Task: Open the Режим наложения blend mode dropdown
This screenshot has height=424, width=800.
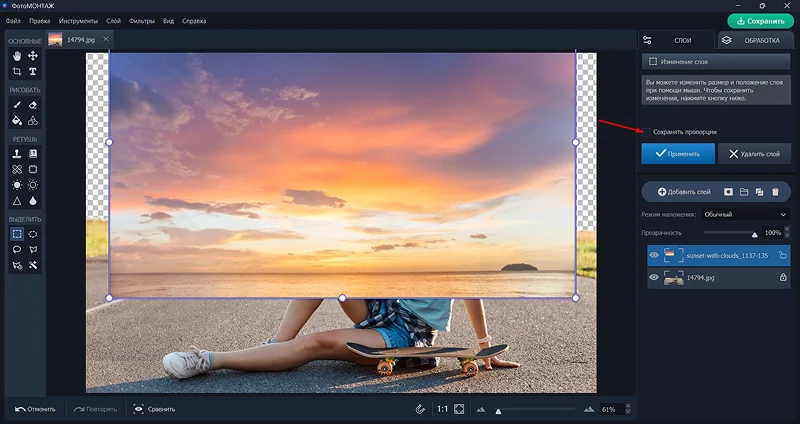Action: 745,215
